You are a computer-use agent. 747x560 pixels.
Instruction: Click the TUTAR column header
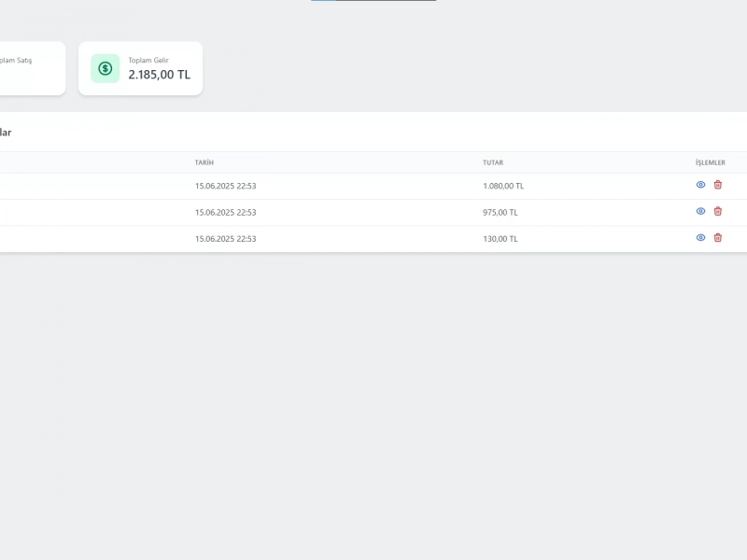pyautogui.click(x=493, y=162)
